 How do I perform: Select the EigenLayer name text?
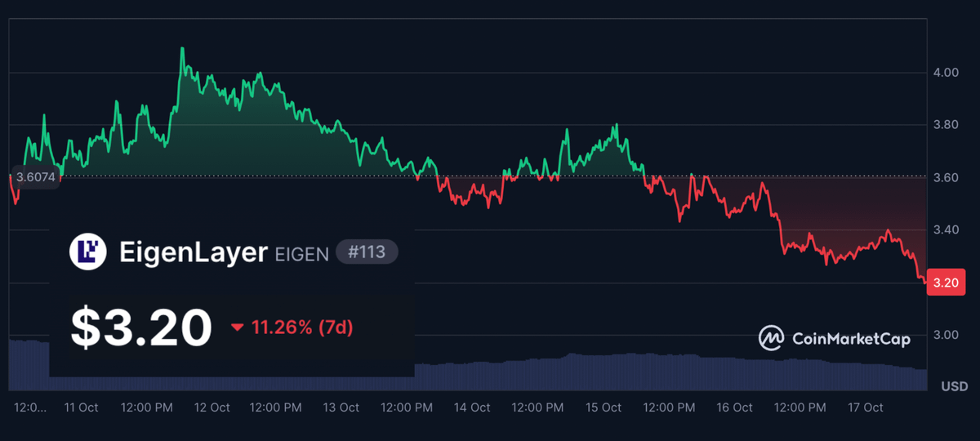[x=194, y=252]
